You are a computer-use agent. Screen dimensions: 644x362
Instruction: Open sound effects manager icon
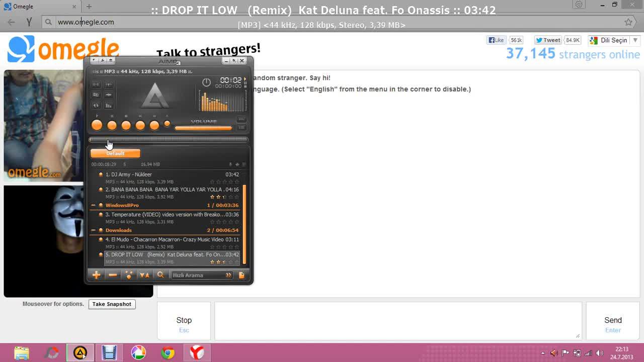[x=108, y=84]
